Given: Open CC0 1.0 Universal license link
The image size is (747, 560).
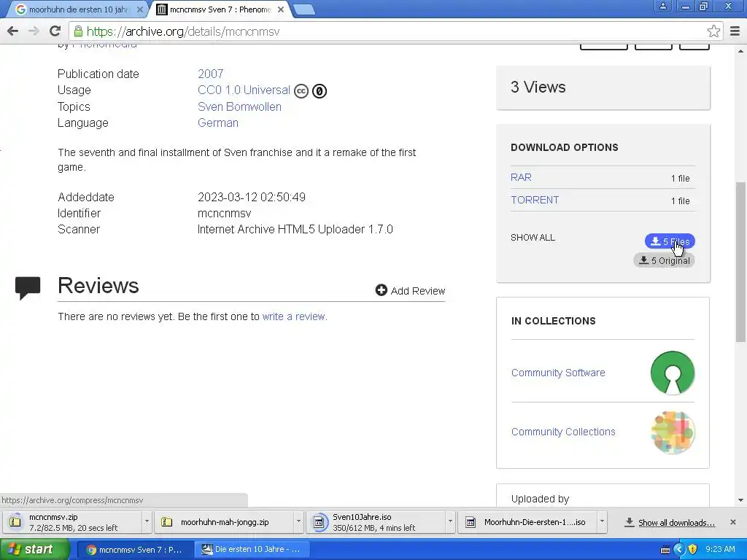Looking at the screenshot, I should click(244, 90).
